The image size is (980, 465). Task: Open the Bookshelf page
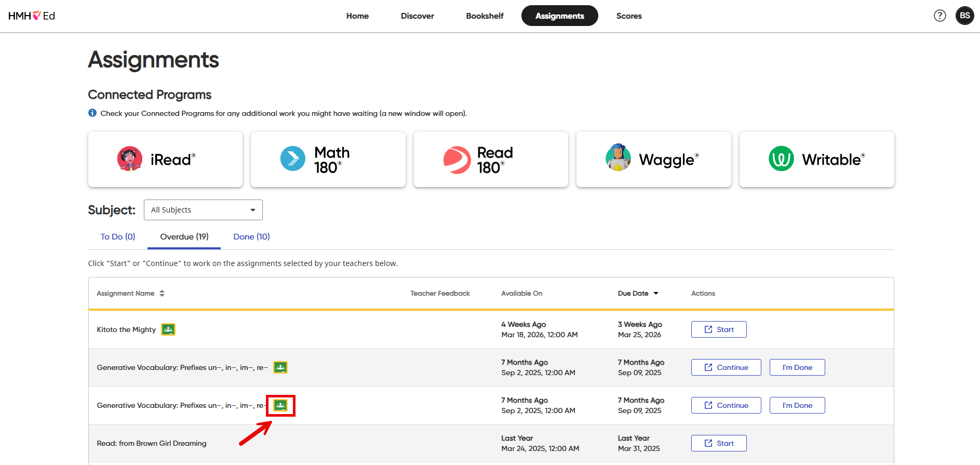pyautogui.click(x=485, y=16)
